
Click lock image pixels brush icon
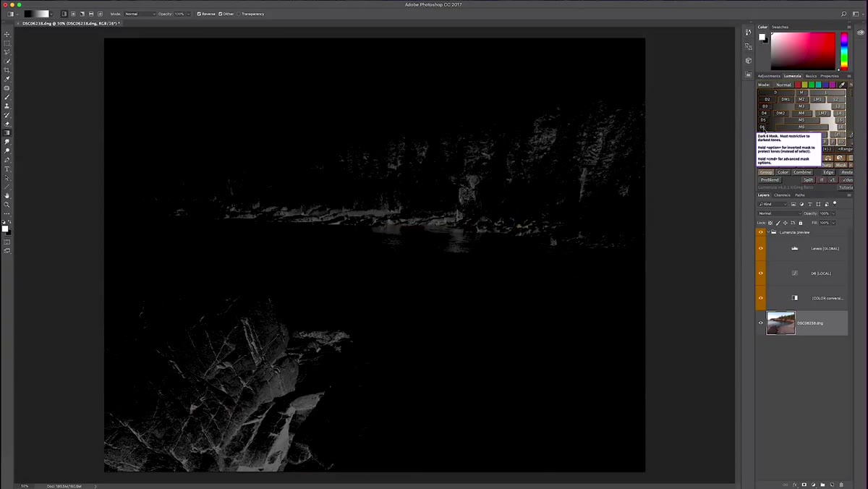coord(778,223)
